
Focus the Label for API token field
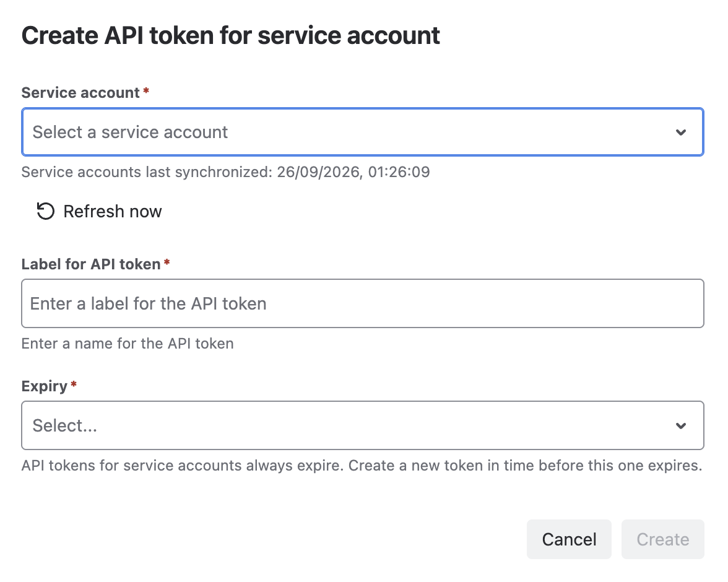point(363,303)
